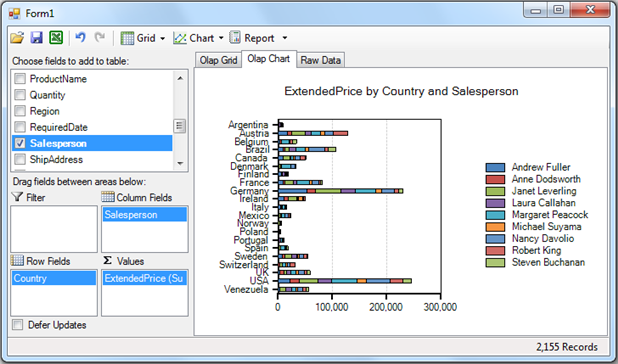Click the Column Fields grid icon
Viewport: 618px width, 364px height.
tap(108, 197)
